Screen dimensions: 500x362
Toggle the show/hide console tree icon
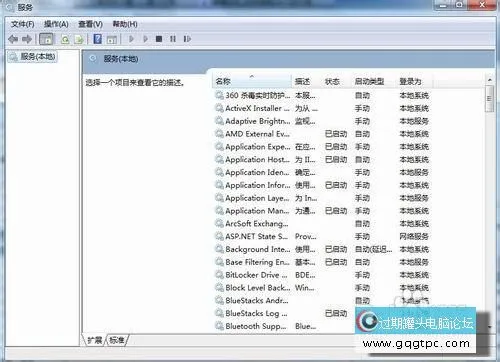pos(46,39)
